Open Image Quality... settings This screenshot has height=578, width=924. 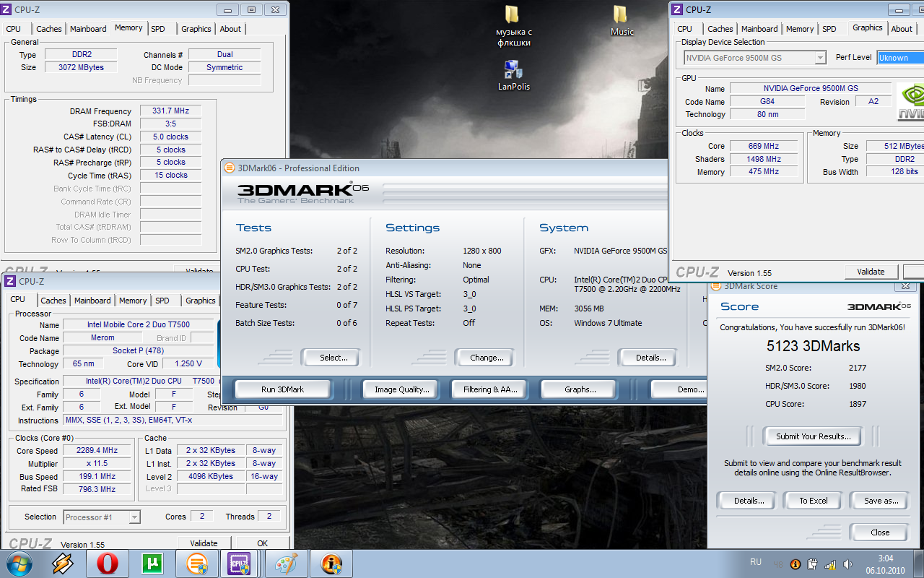pyautogui.click(x=401, y=389)
